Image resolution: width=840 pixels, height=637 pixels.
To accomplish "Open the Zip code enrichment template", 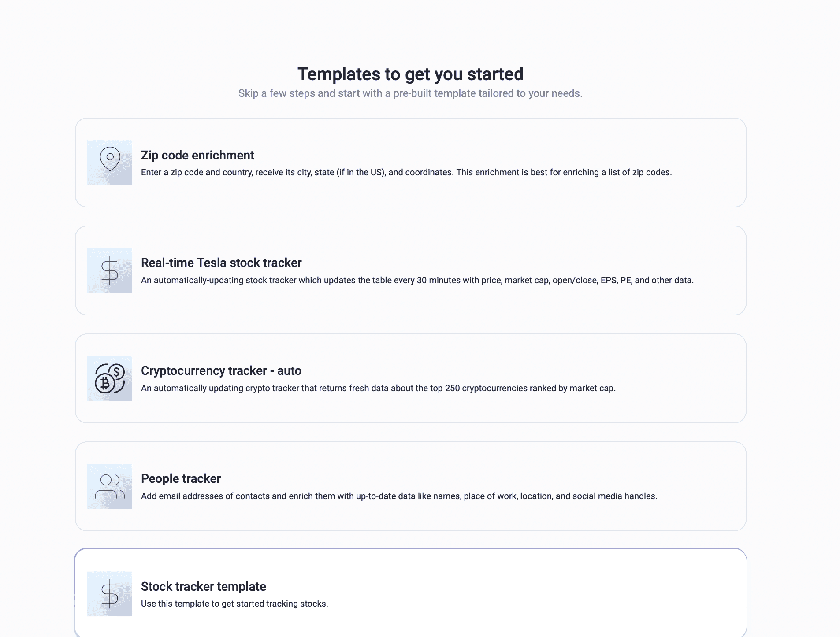I will tap(410, 163).
